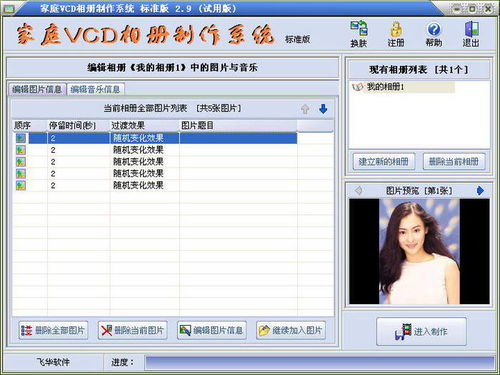The height and width of the screenshot is (375, 500).
Task: Click the 随机变化效果 cell in fifth row
Action: tap(145, 185)
